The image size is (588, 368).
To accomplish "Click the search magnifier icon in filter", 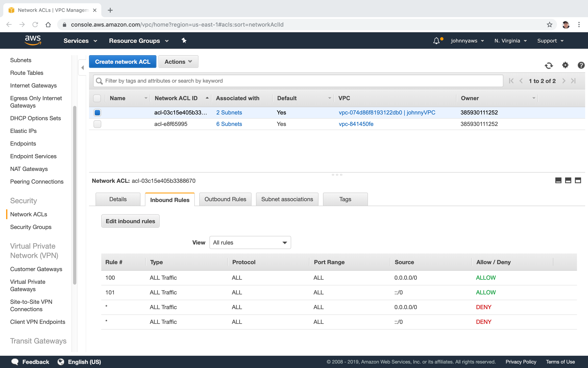I will click(x=99, y=81).
